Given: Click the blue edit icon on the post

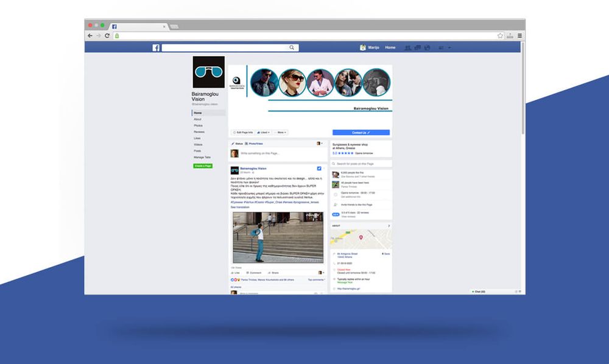Looking at the screenshot, I should [x=319, y=169].
